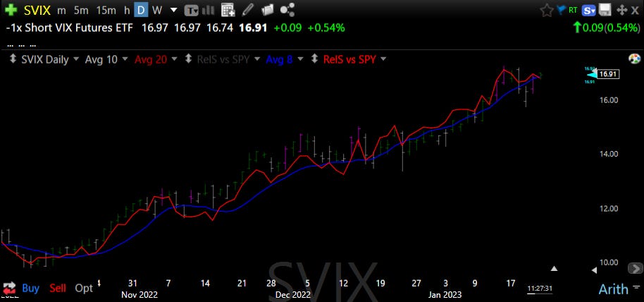The width and height of the screenshot is (644, 302).
Task: Click the red Sell button
Action: [x=58, y=288]
